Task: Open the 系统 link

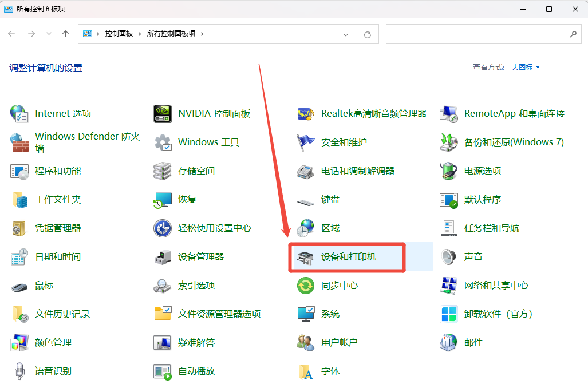Action: [330, 314]
